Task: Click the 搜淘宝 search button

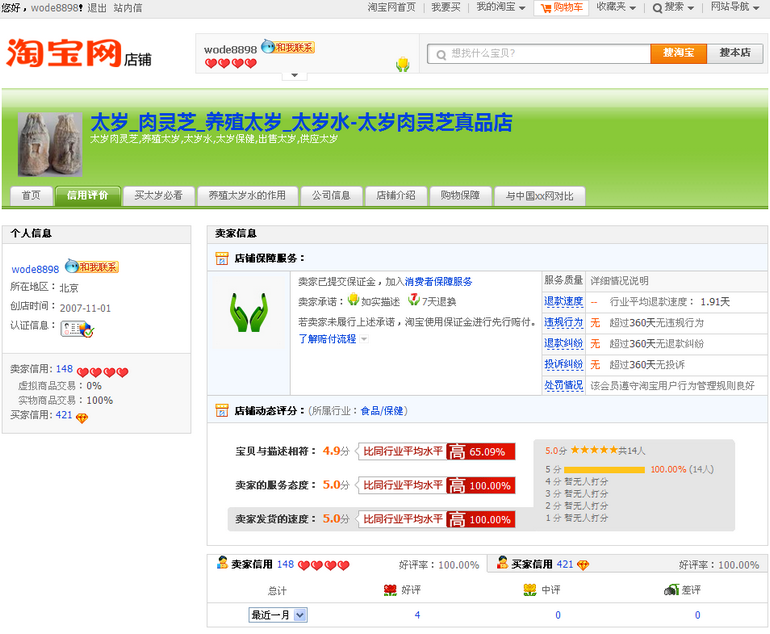Action: tap(679, 53)
